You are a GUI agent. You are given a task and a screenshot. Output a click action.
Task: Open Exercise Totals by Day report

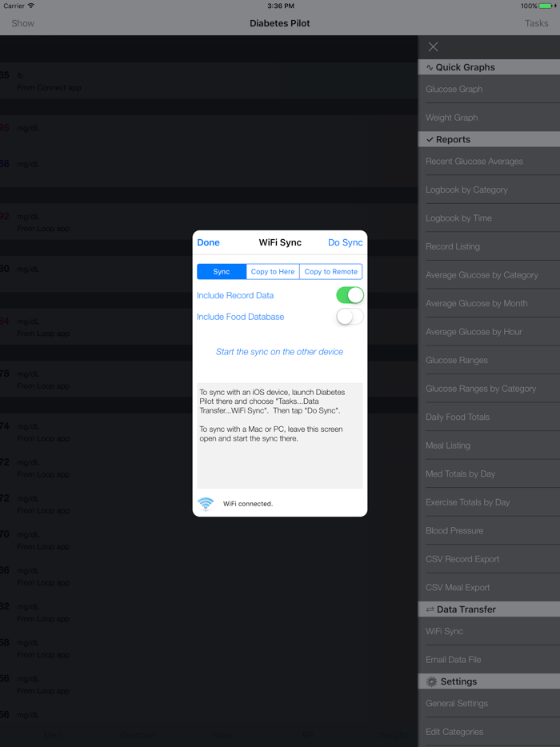489,502
